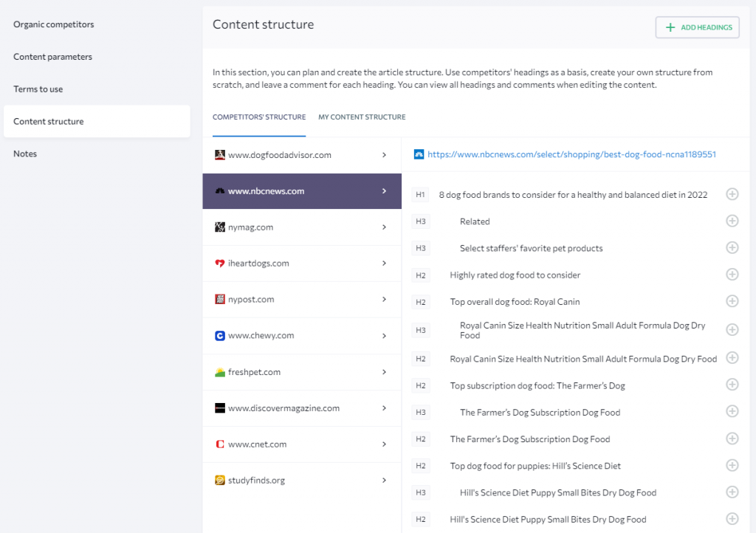
Task: Expand iheartdogs.com chevron
Action: click(384, 263)
